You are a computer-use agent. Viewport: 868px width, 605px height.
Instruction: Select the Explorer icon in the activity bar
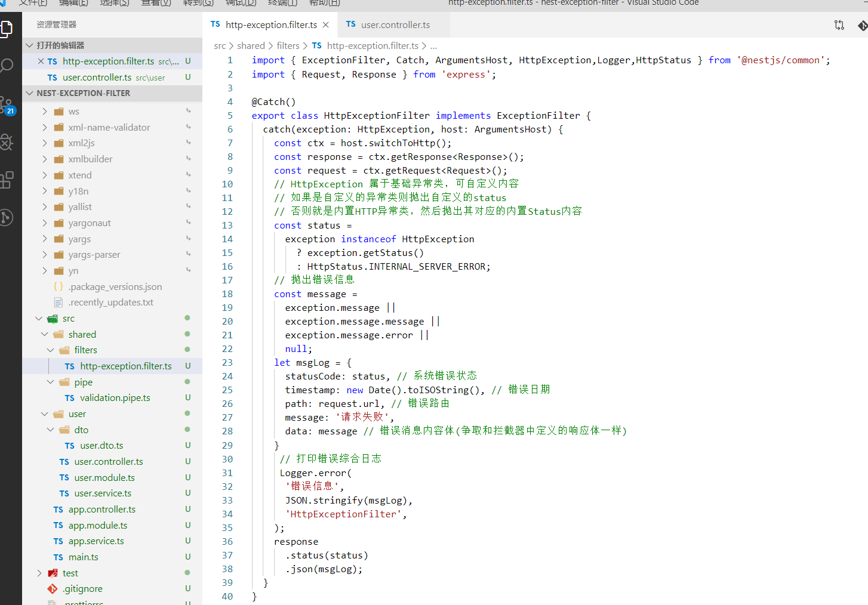[8, 28]
